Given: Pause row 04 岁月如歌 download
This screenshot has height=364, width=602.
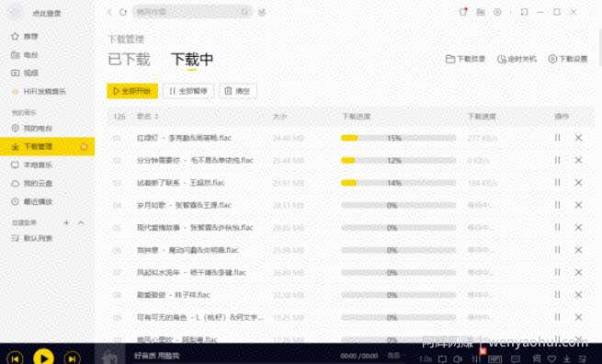Looking at the screenshot, I should pos(558,205).
